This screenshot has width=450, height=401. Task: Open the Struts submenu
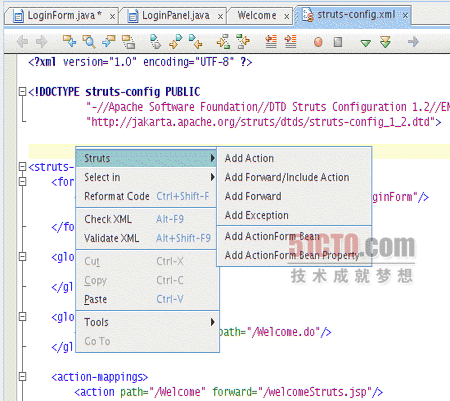[x=147, y=158]
